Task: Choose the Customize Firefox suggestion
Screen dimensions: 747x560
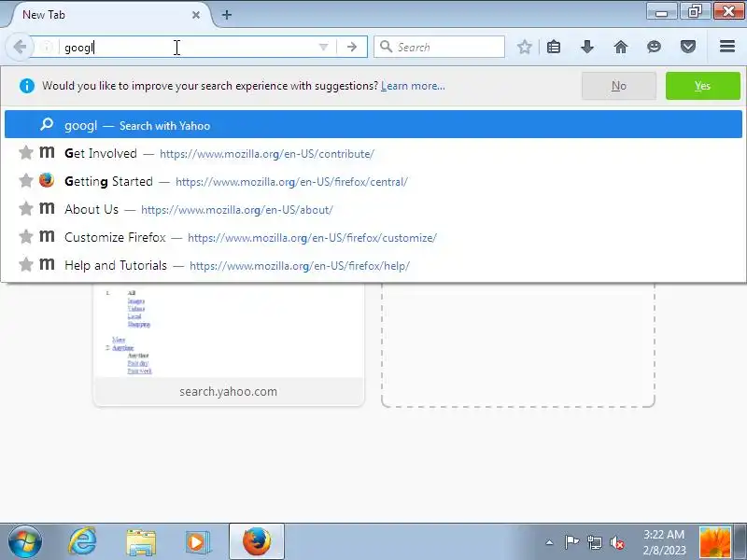Action: coord(373,237)
